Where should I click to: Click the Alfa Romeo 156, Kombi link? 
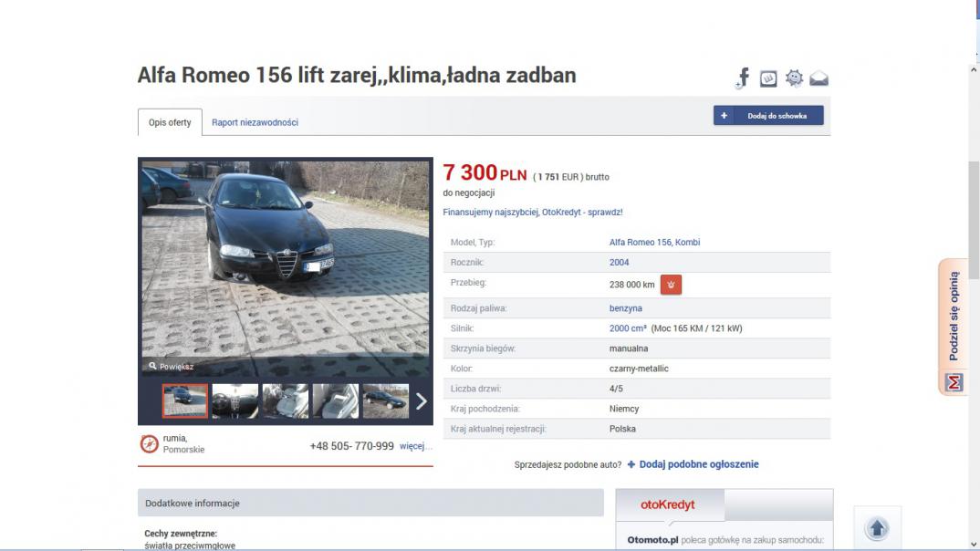654,243
